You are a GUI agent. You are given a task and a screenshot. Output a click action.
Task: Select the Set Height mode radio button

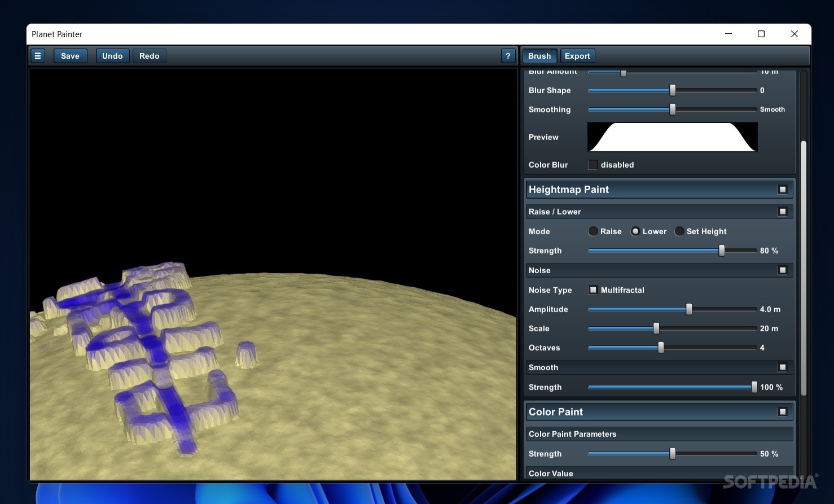click(679, 231)
